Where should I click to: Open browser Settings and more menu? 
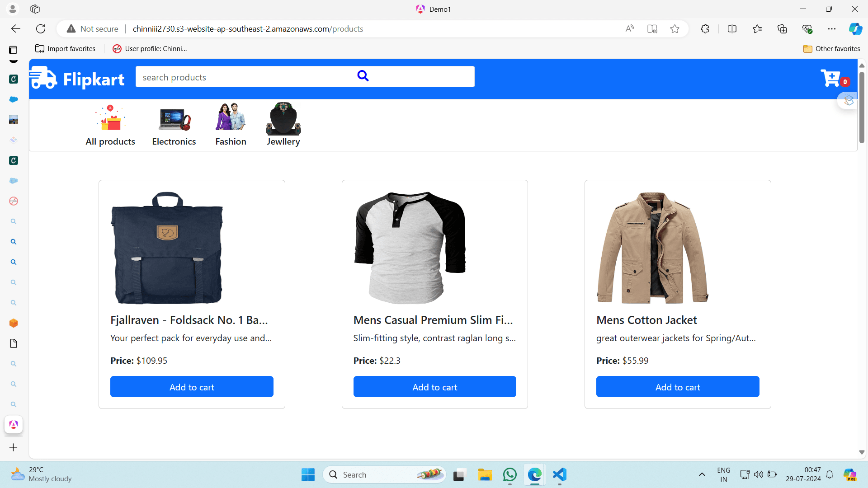point(831,29)
